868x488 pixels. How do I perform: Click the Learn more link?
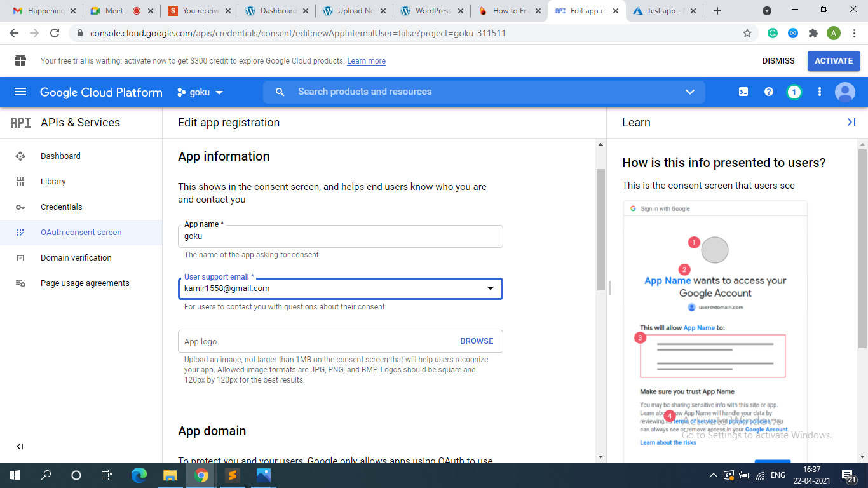366,61
